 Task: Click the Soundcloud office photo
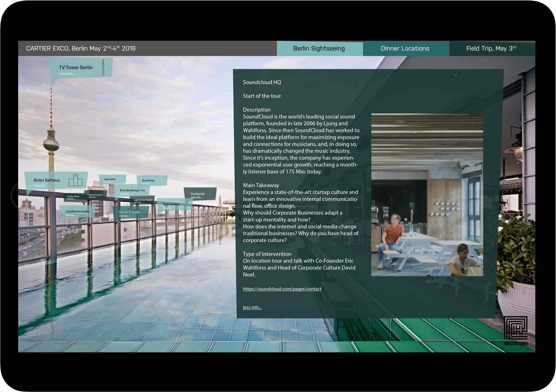point(427,195)
